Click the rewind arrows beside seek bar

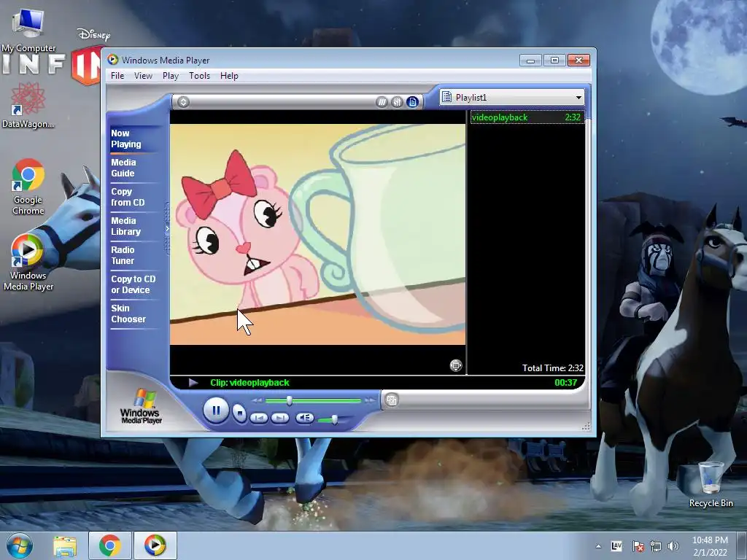pyautogui.click(x=257, y=400)
